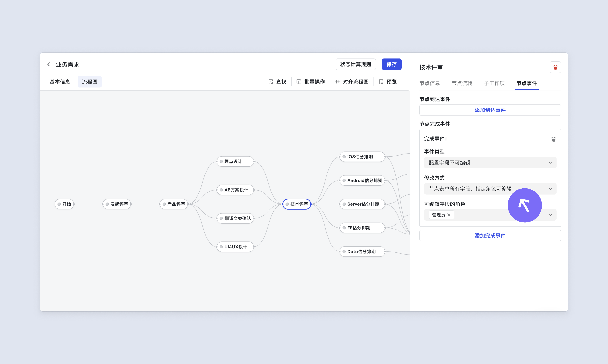Click the 对齐流程图 toolbar label
608x364 pixels.
coord(356,82)
